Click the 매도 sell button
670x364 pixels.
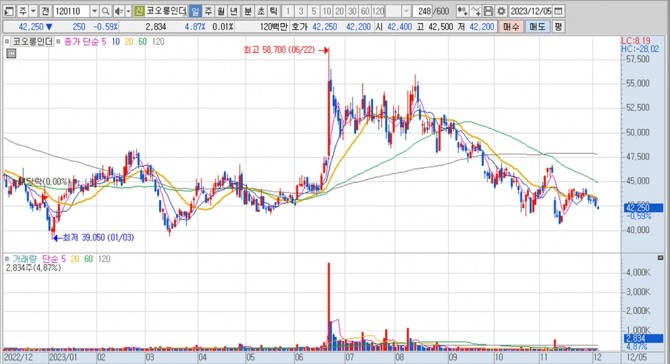tap(537, 27)
